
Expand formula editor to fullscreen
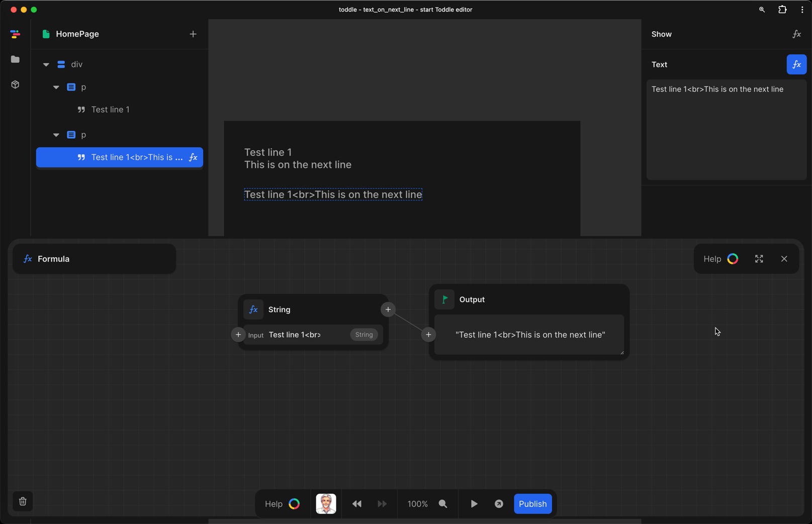(x=759, y=259)
